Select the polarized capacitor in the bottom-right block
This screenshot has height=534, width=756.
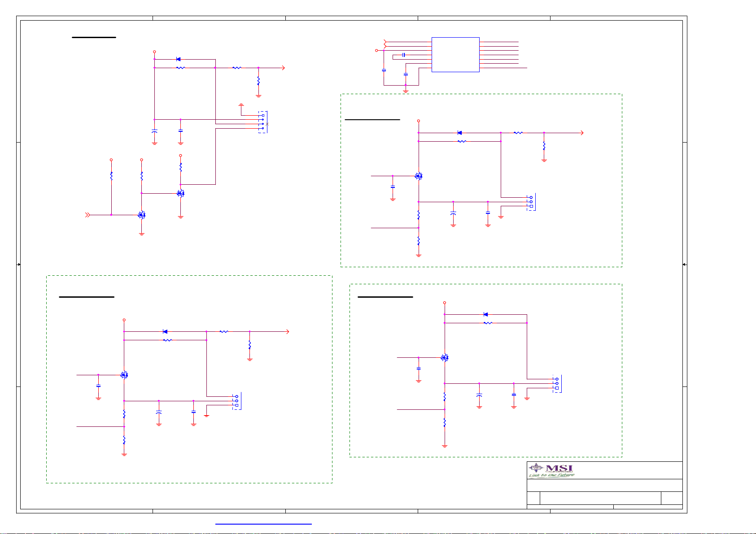[x=479, y=395]
